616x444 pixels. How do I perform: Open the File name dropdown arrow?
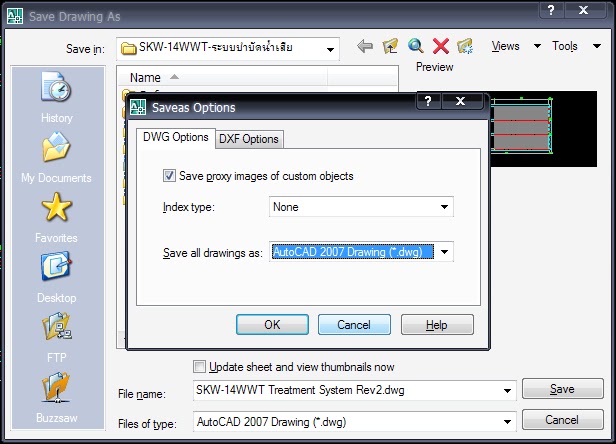point(507,391)
